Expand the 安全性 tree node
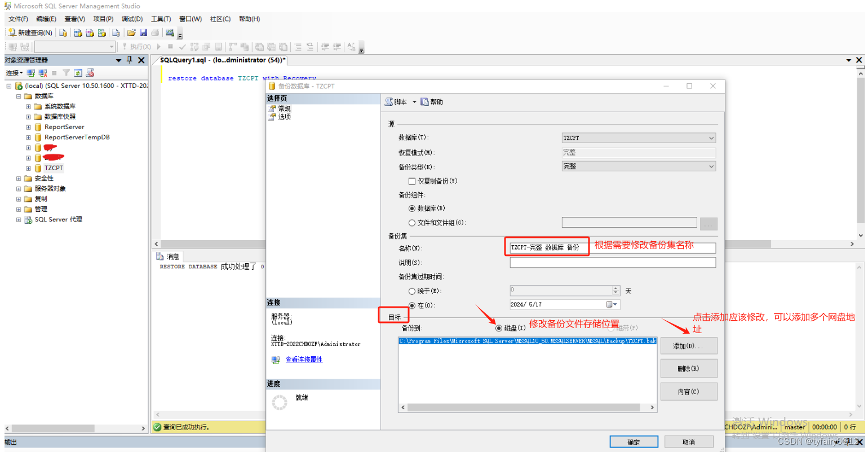This screenshot has height=452, width=868. 19,179
